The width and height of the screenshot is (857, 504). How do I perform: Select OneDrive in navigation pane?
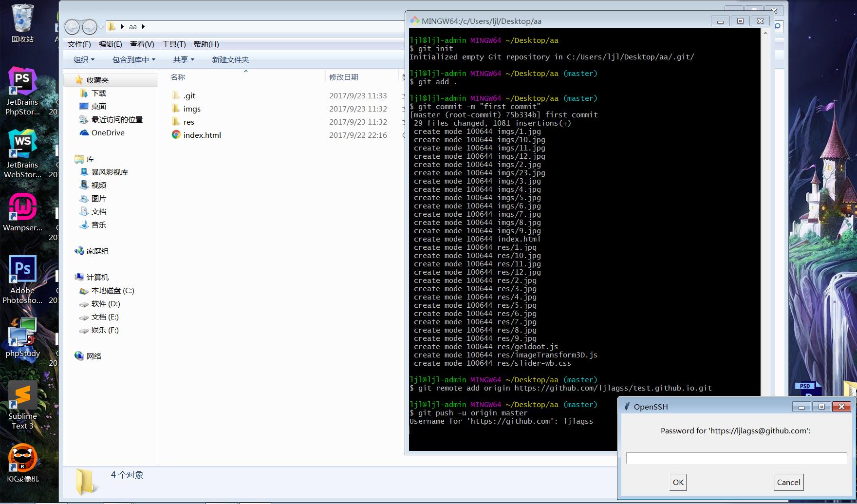click(x=108, y=132)
